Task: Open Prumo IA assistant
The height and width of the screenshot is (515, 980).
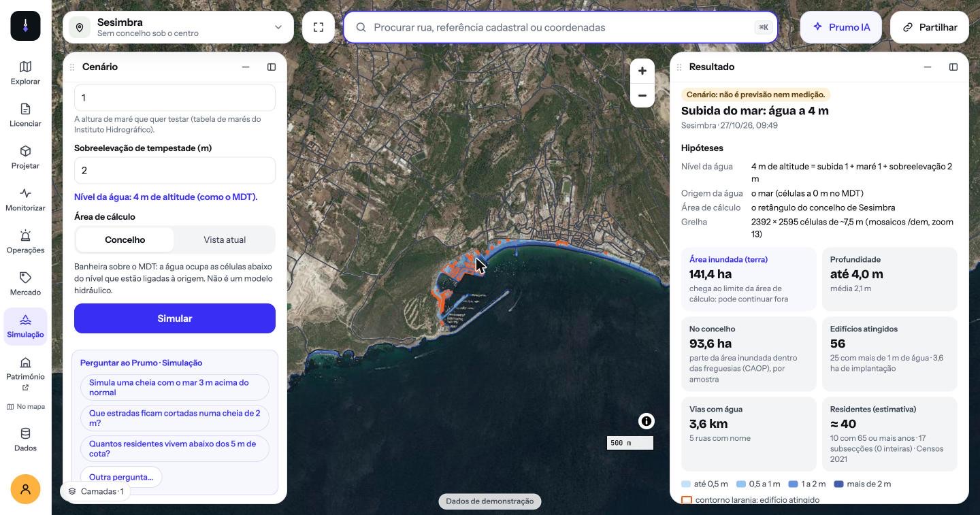Action: 842,27
